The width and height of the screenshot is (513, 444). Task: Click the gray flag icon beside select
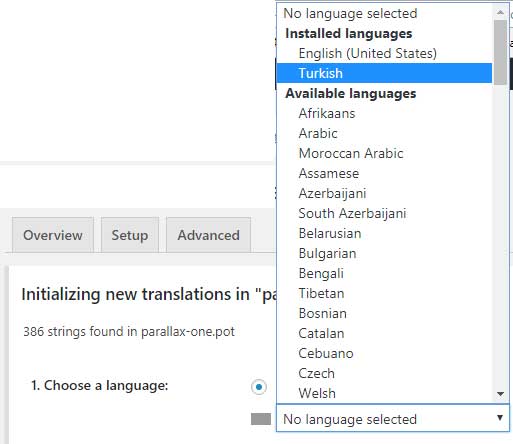click(261, 419)
